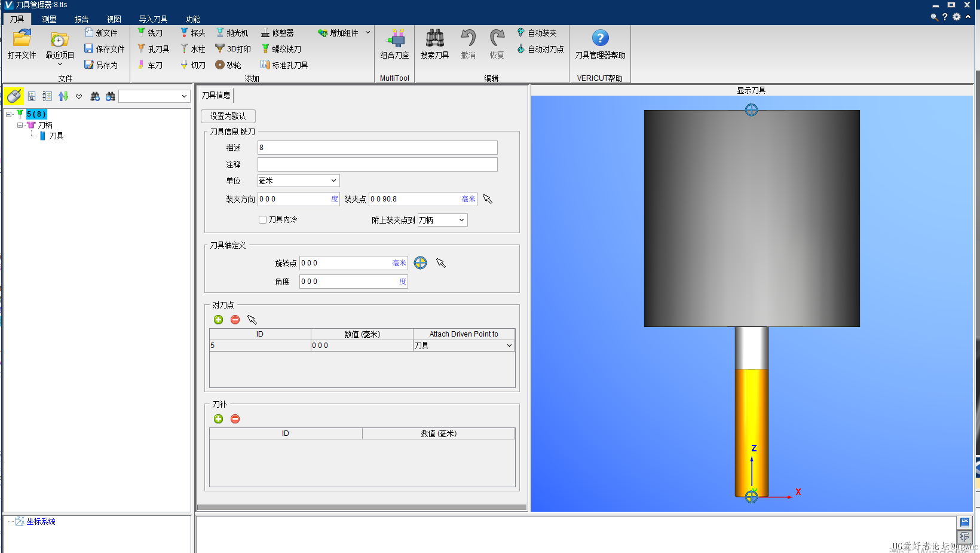
Task: Click the horizontal scrollbar under tool info
Action: 362,507
